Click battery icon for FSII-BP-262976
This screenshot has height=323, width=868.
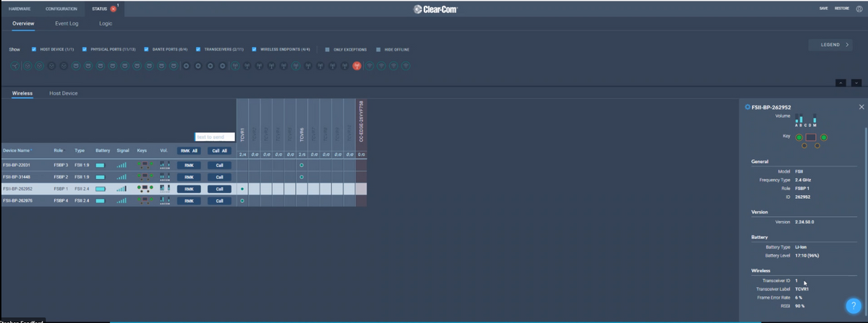[x=100, y=200]
